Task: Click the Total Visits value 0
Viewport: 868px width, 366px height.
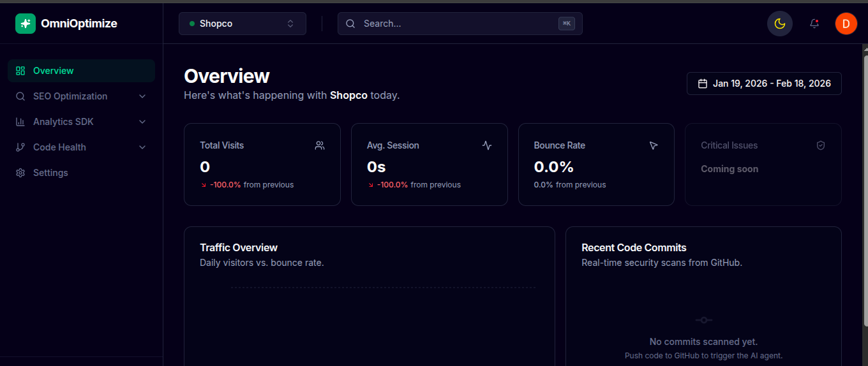Action: coord(205,167)
